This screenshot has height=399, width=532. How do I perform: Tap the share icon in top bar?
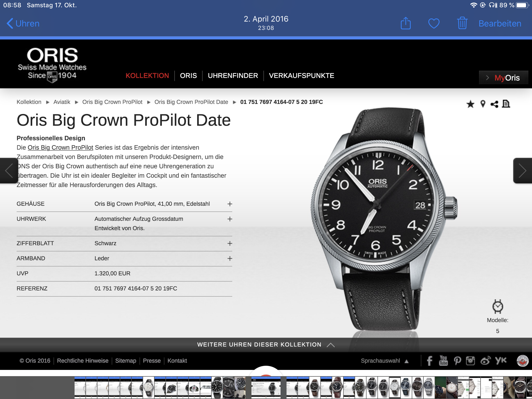pyautogui.click(x=405, y=23)
